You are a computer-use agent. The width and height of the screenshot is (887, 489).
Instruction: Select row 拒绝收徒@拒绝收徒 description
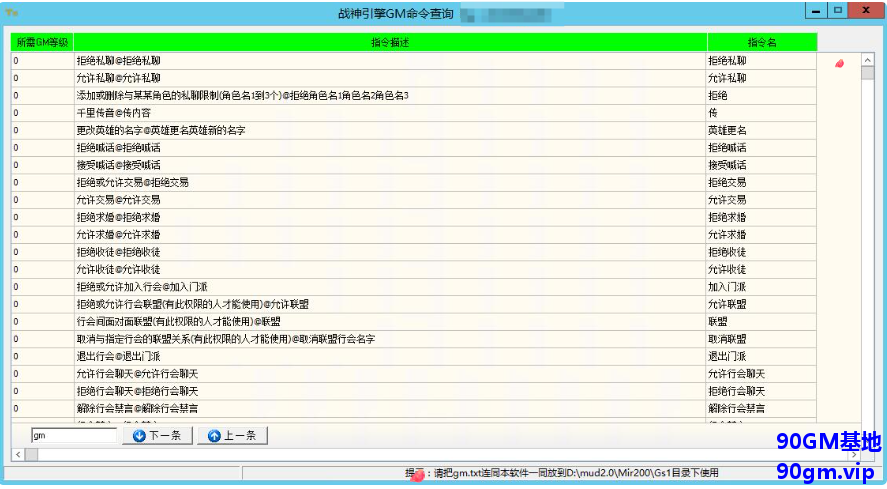tap(390, 252)
